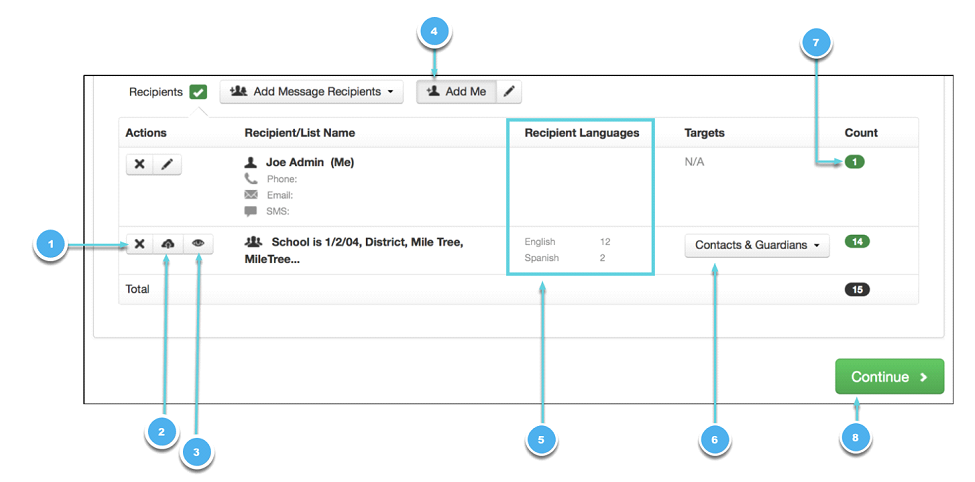This screenshot has height=482, width=975.
Task: Click the green count badge showing 14
Action: (x=857, y=241)
